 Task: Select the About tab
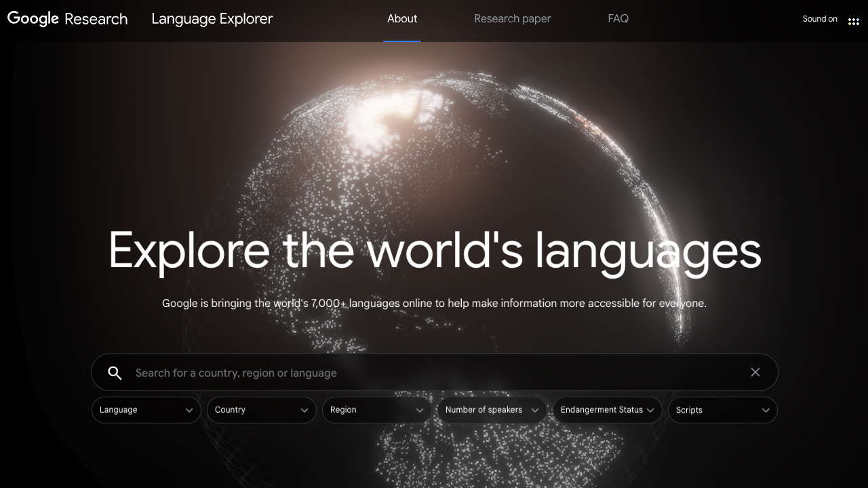coord(402,19)
